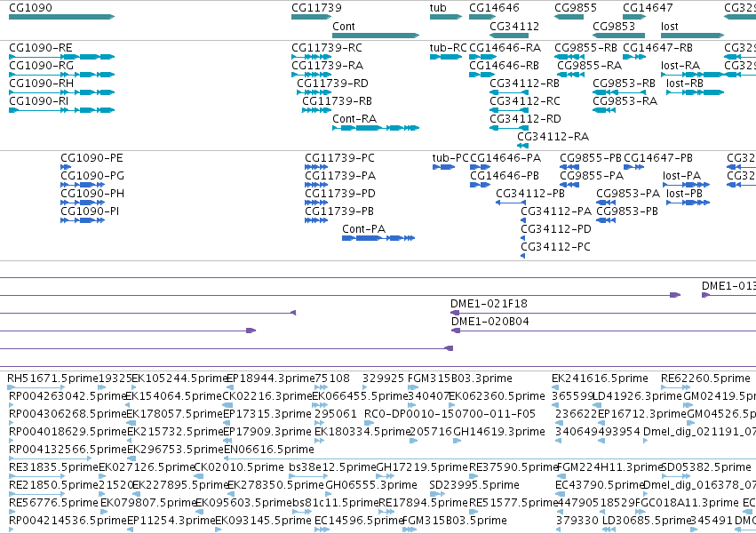Viewport: 756px width, 534px height.
Task: Select the Cont-RA transcript
Action: click(x=376, y=128)
